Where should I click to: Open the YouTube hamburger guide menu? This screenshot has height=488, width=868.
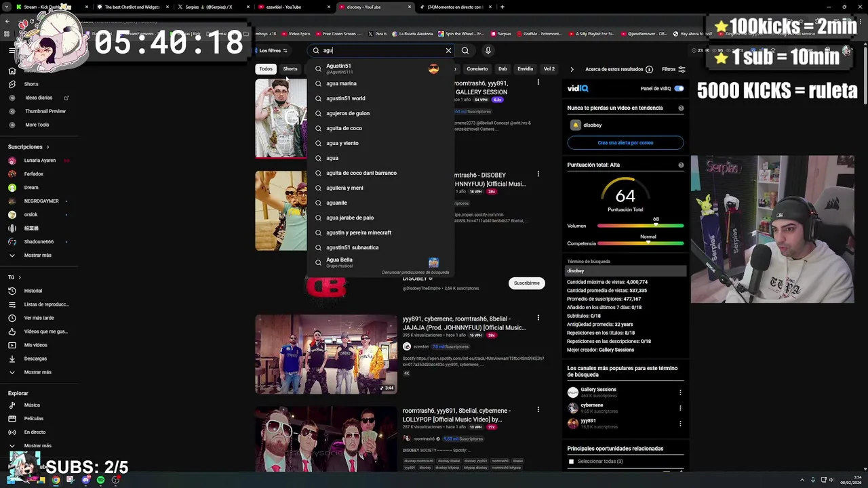[12, 50]
